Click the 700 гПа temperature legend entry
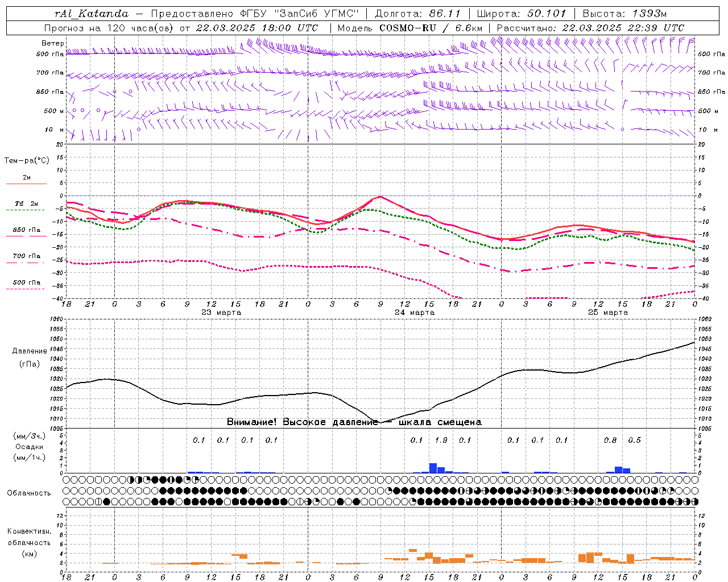Screen dimensions: 728x582 27,256
